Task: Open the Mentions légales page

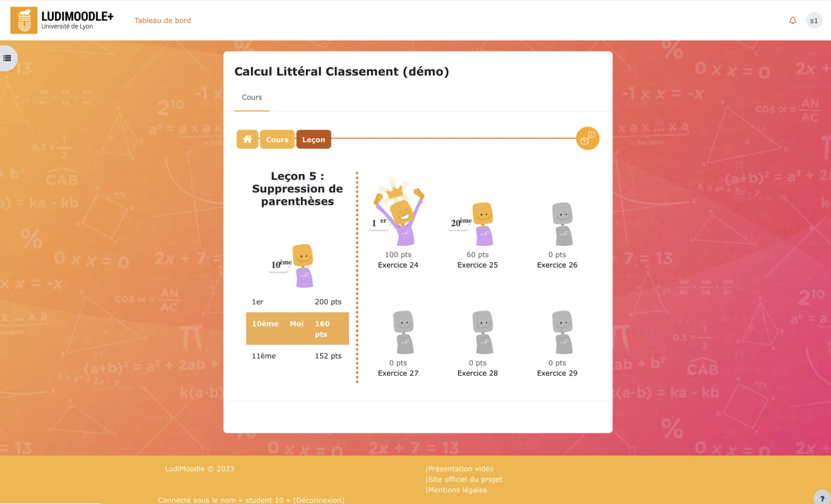Action: 457,490
